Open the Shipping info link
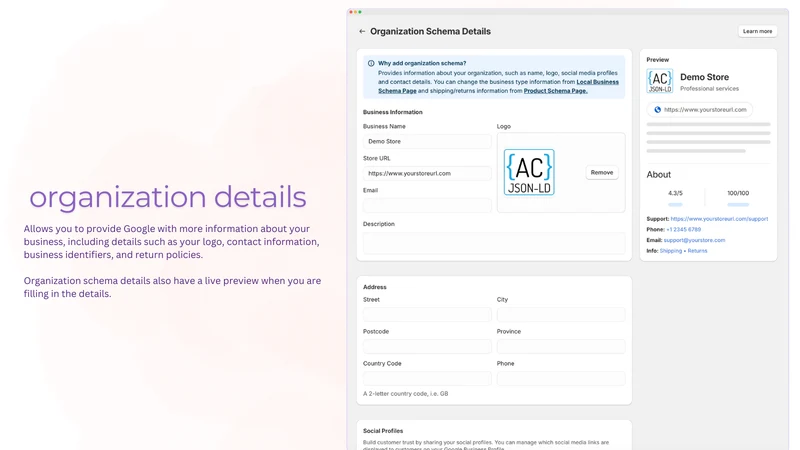The width and height of the screenshot is (800, 450). (670, 251)
